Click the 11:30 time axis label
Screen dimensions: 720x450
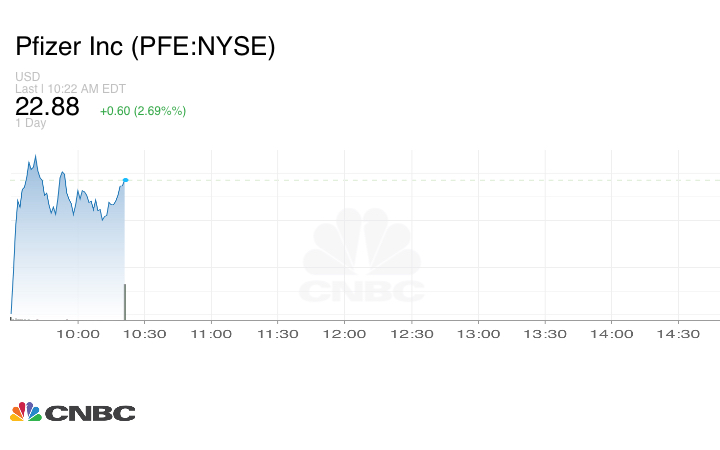point(278,335)
